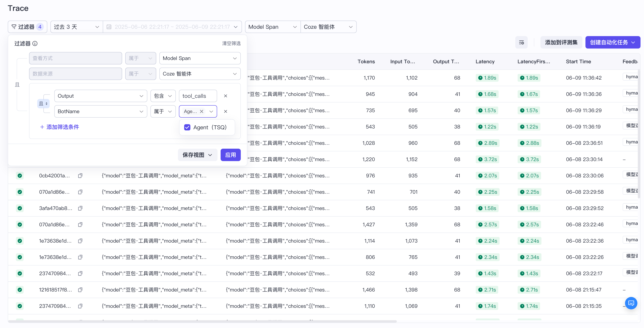Open the 包含 operator dropdown
This screenshot has width=644, height=328.
(x=163, y=96)
